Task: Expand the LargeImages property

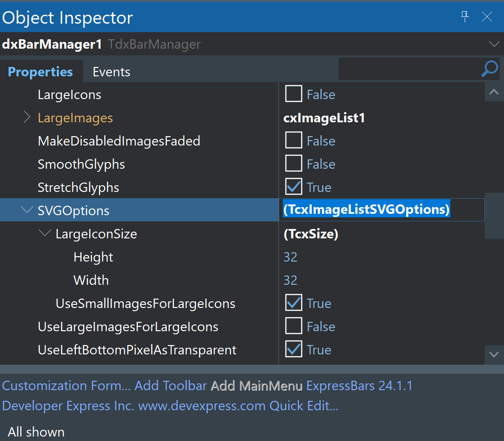Action: 27,117
